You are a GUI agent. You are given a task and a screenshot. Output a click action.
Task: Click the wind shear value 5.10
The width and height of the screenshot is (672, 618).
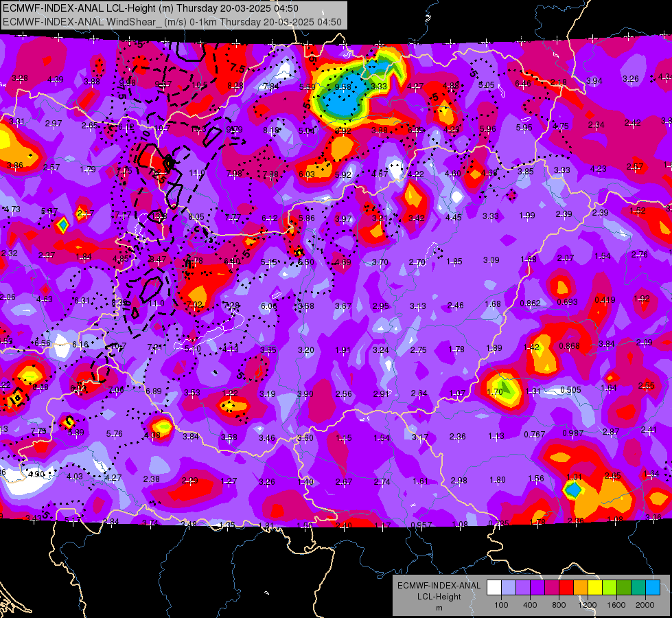192,349
